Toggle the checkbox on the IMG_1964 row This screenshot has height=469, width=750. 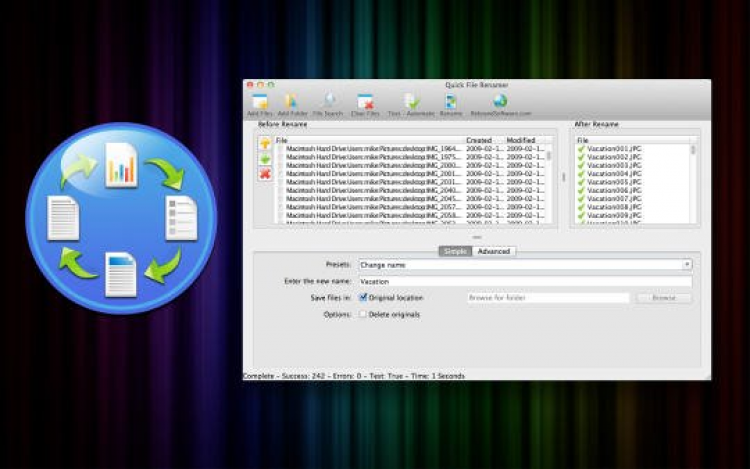coord(281,149)
